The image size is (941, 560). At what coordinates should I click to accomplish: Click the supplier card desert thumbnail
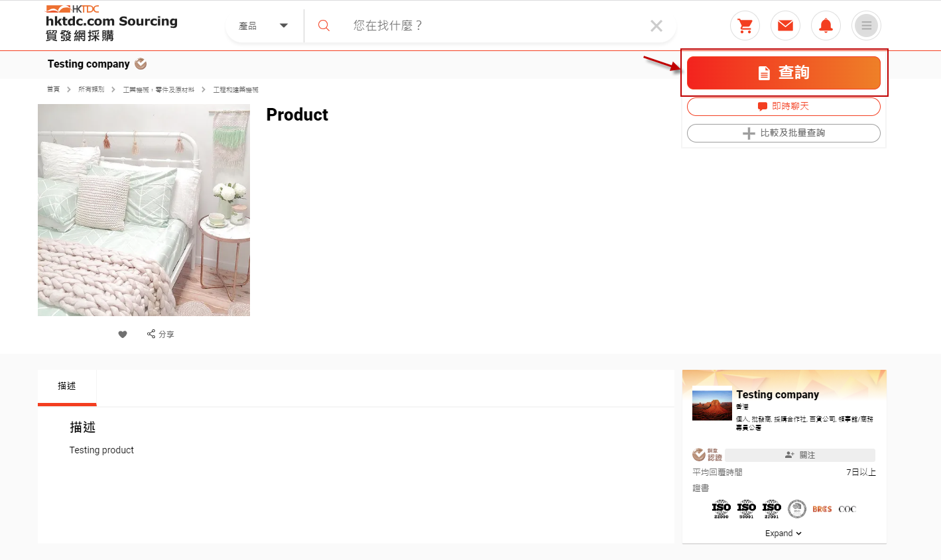[712, 404]
